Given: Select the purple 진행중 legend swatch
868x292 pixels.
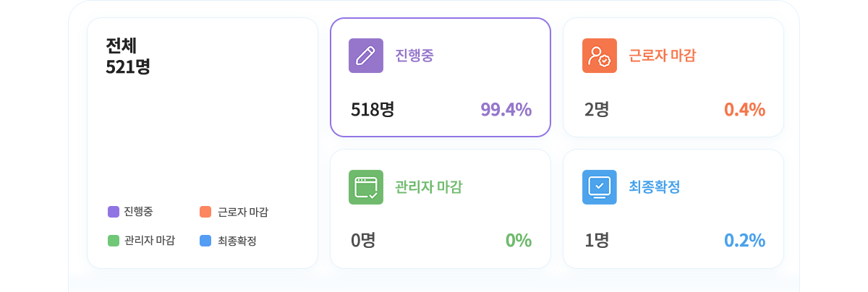Looking at the screenshot, I should [x=114, y=212].
